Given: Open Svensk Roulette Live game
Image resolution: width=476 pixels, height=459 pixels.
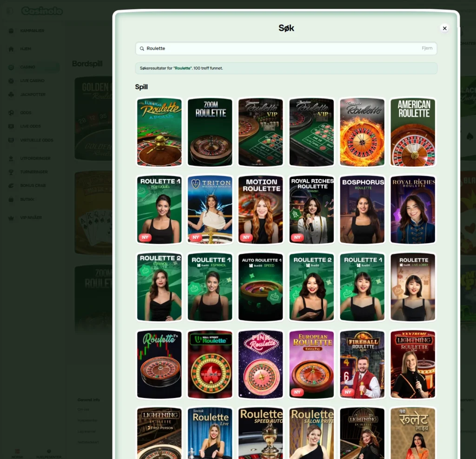Looking at the screenshot, I should pos(210,433).
